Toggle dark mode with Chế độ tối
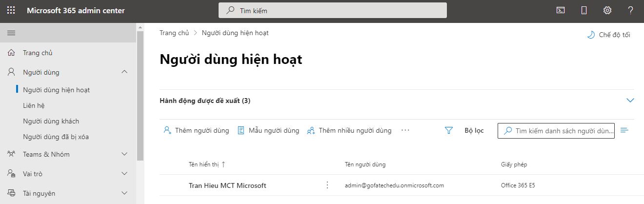The image size is (644, 204). pyautogui.click(x=608, y=35)
